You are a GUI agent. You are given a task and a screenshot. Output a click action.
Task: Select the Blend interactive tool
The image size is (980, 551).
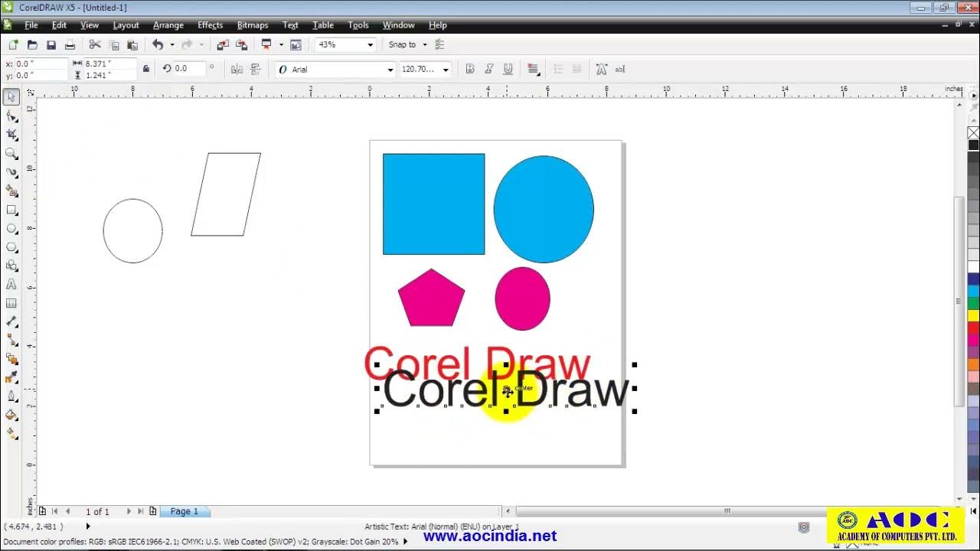[x=11, y=358]
